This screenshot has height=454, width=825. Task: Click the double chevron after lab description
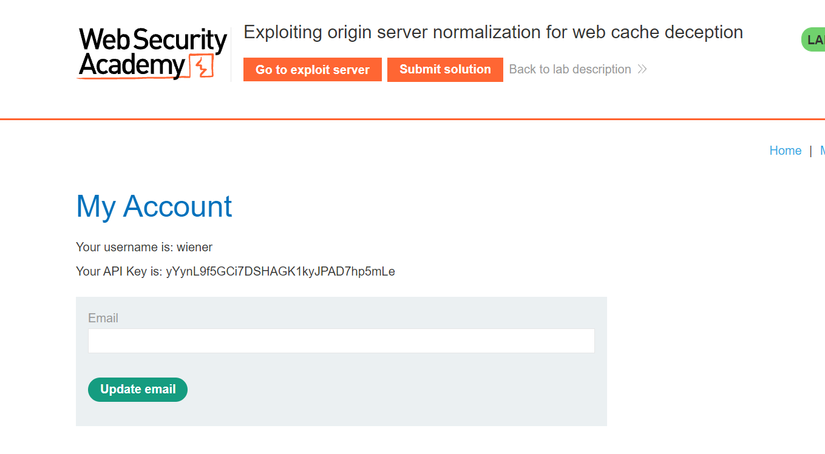(642, 69)
